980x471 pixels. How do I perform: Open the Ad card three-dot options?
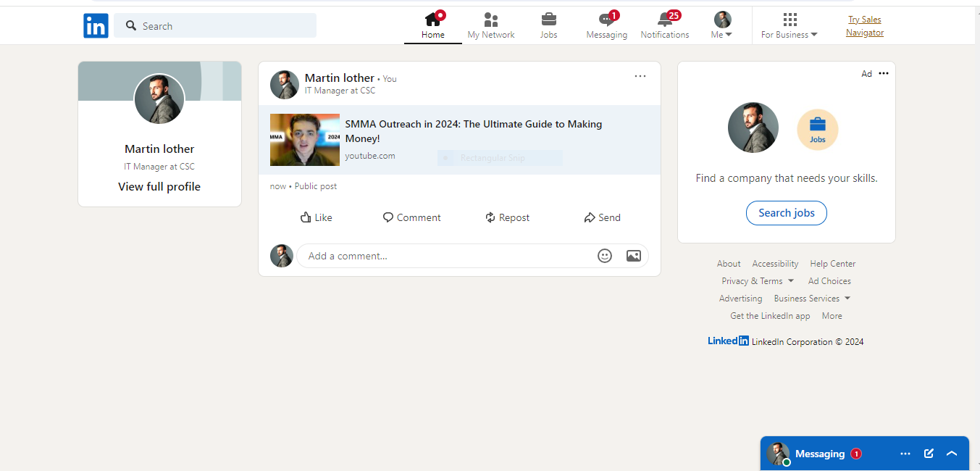click(x=884, y=73)
